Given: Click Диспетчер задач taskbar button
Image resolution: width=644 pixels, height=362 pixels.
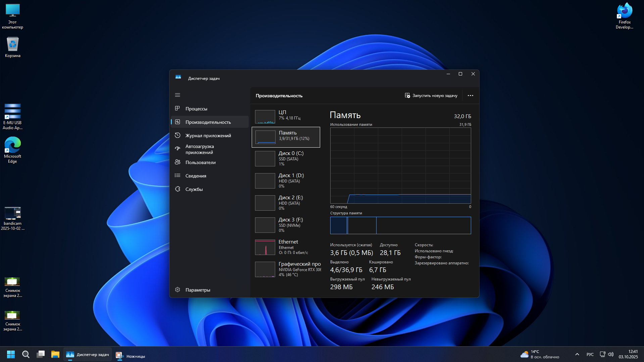Looking at the screenshot, I should pyautogui.click(x=88, y=355).
